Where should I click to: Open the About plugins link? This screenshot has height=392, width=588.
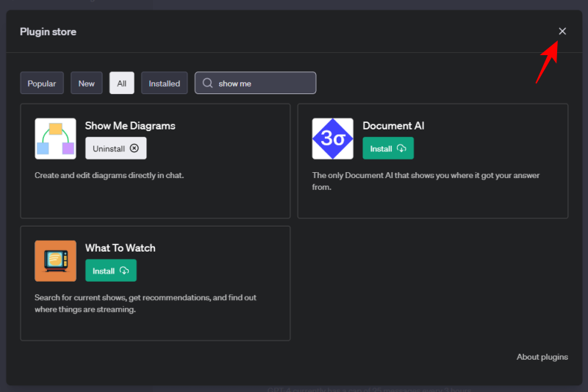click(x=542, y=357)
